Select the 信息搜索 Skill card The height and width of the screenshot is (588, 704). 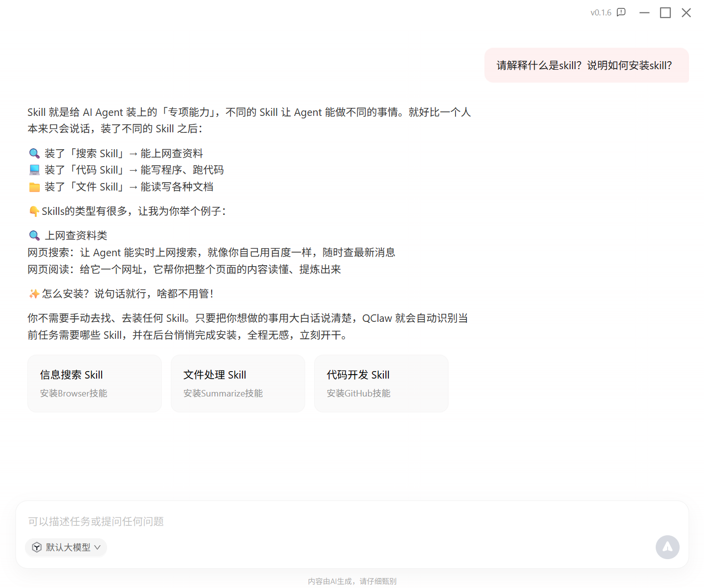pos(95,384)
